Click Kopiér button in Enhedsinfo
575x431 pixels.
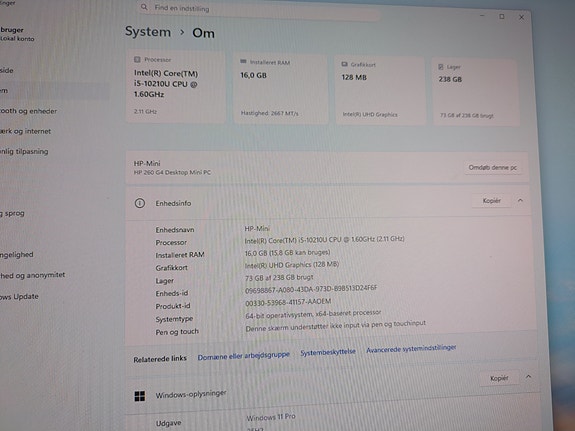[491, 201]
